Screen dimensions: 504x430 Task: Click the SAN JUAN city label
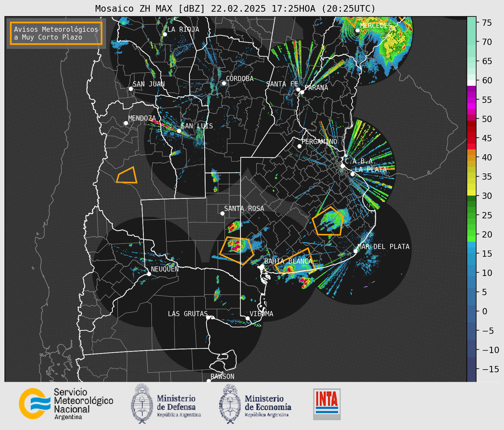149,84
